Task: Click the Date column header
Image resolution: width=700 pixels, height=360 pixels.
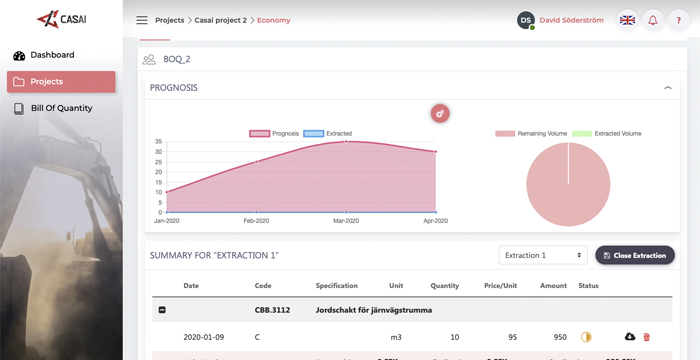Action: click(191, 286)
